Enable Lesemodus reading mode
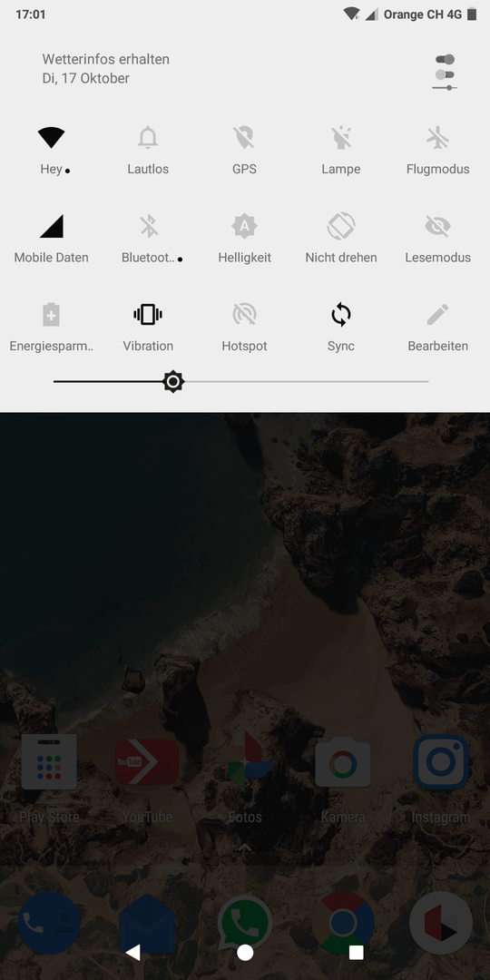 (x=437, y=226)
